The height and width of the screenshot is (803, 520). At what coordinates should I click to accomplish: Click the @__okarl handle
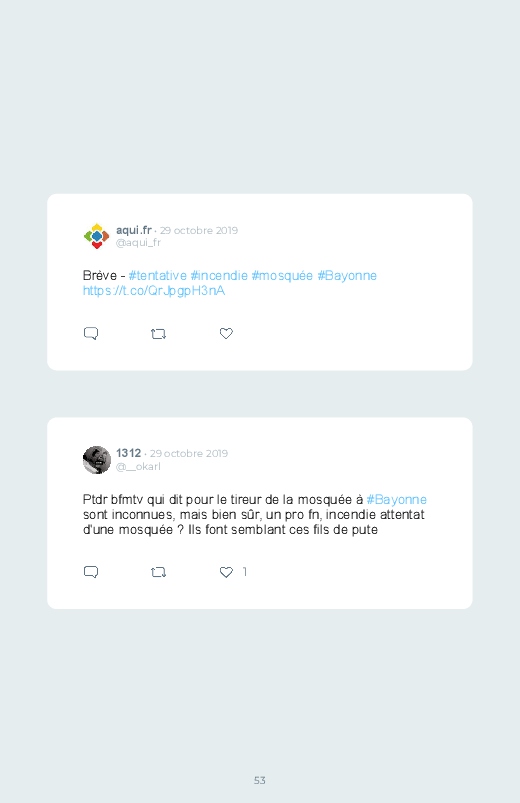pyautogui.click(x=138, y=467)
